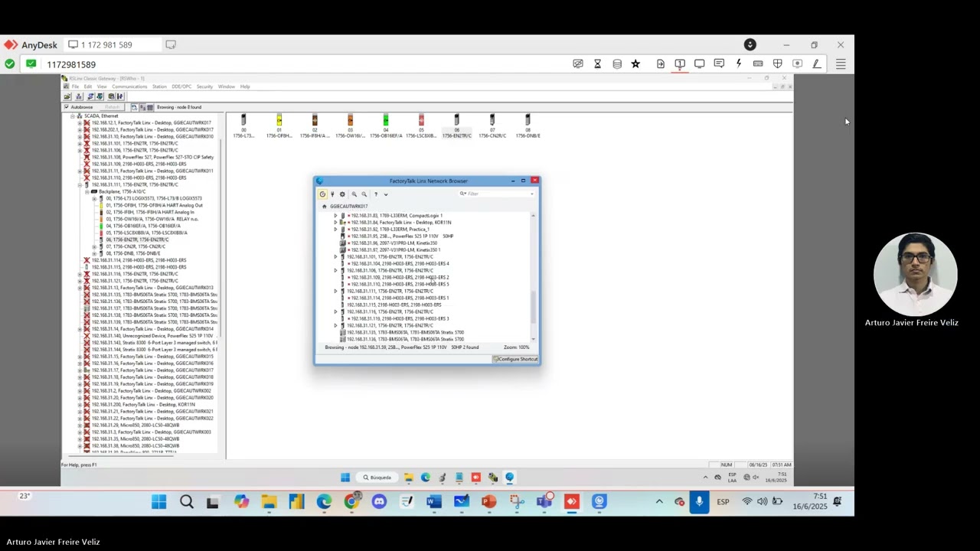Open the Security menu in RSLinx
Image resolution: width=980 pixels, height=551 pixels.
(204, 86)
